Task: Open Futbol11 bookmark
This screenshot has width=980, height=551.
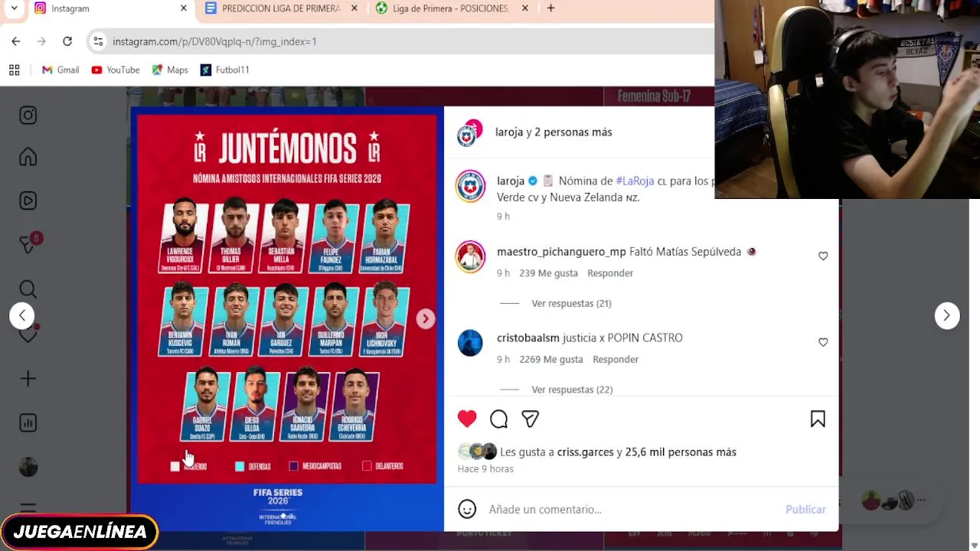Action: click(225, 70)
